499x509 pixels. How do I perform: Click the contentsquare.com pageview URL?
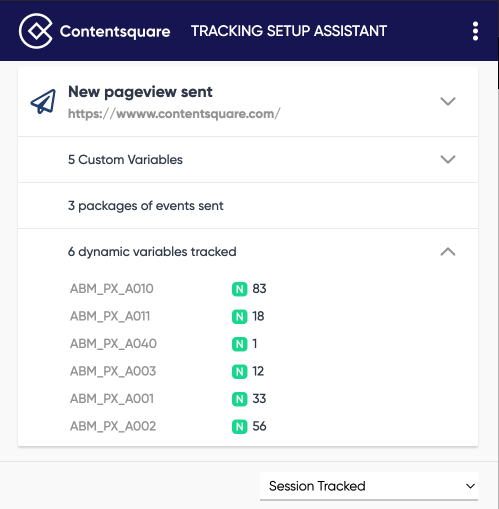coord(174,114)
